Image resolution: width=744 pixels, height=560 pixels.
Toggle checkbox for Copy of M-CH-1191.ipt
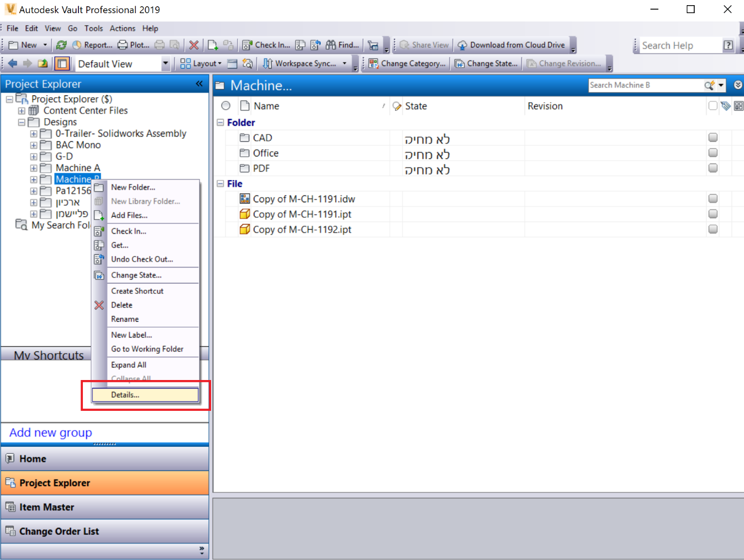(713, 214)
